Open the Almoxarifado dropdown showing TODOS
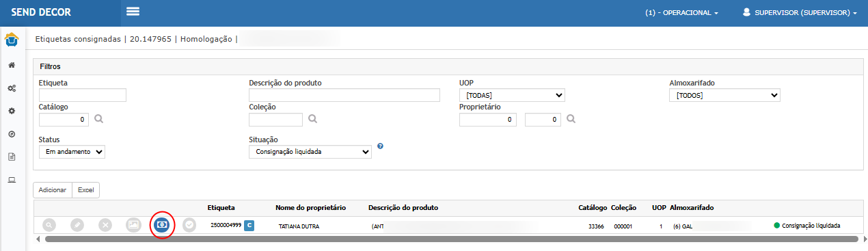 724,95
